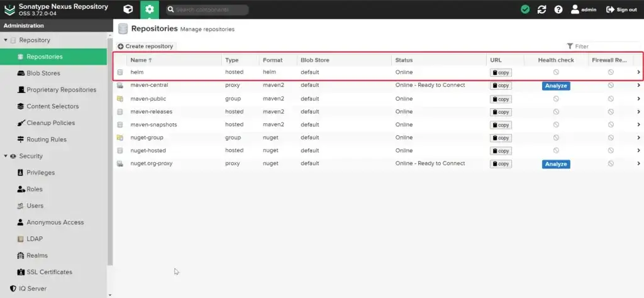Viewport: 644px width, 298px height.
Task: Click the sidebar vertical scrollbar
Action: [109, 152]
